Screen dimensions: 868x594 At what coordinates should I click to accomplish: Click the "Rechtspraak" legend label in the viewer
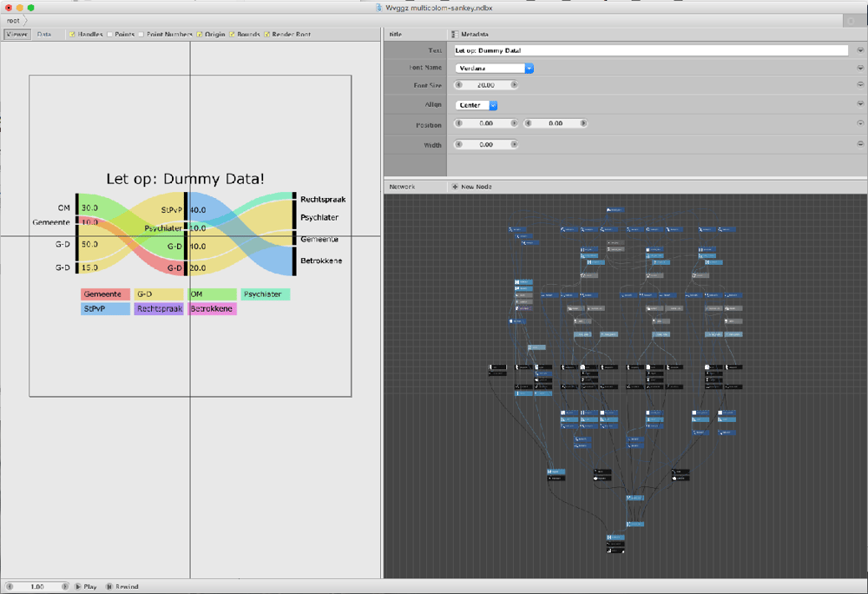pyautogui.click(x=160, y=309)
